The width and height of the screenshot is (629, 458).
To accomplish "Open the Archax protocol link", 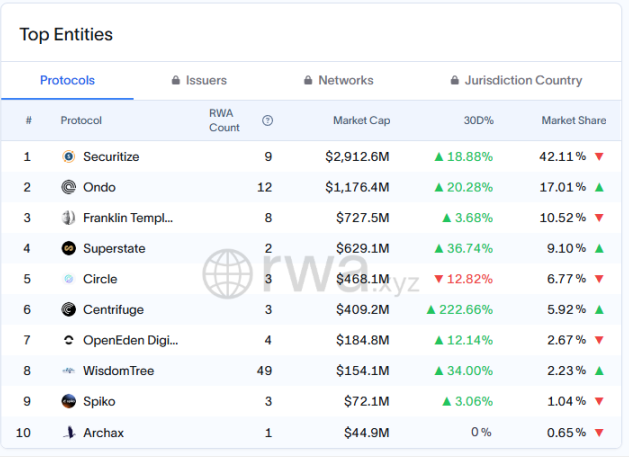I will tap(103, 432).
